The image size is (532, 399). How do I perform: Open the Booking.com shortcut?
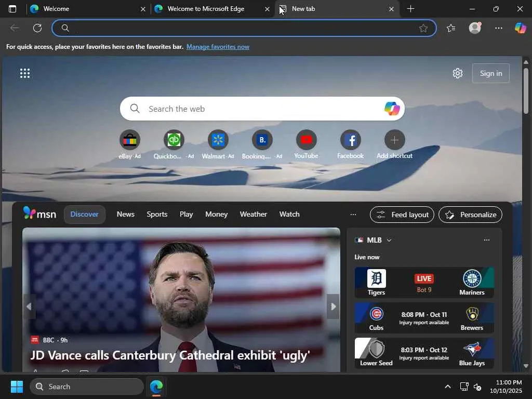pos(262,140)
